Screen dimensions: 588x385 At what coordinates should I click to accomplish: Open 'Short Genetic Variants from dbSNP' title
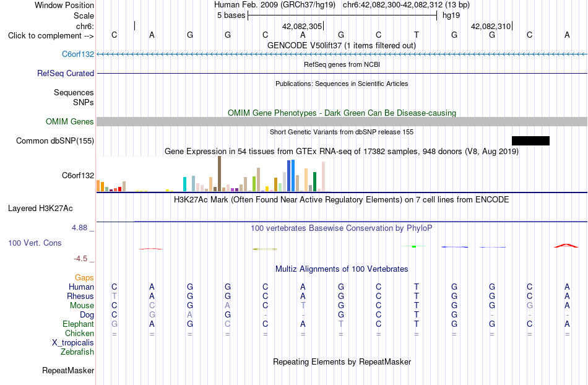[342, 132]
